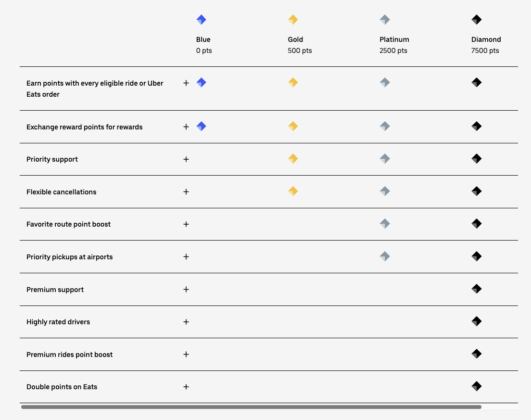Click the 'Flexible cancellations' row label
Image resolution: width=531 pixels, height=420 pixels.
(x=61, y=192)
